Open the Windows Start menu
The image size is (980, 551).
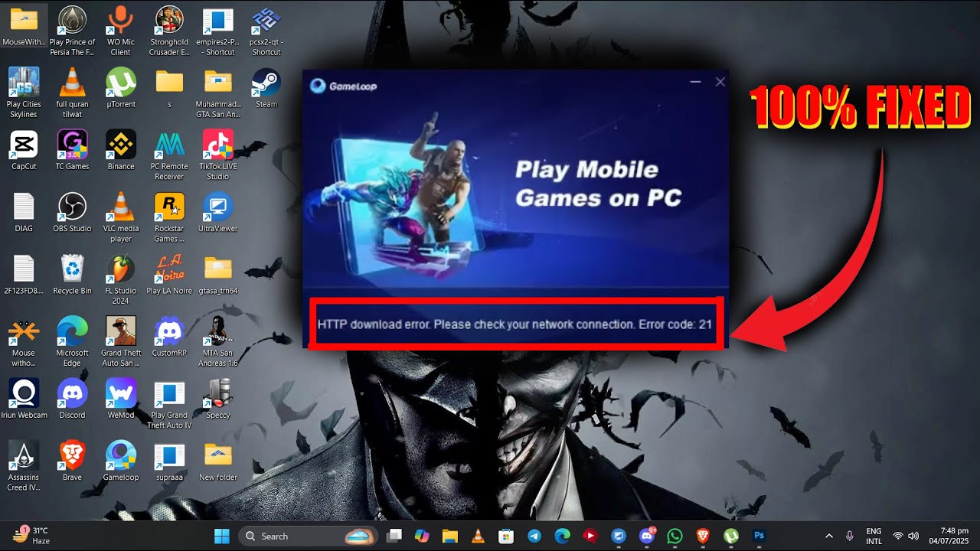222,536
